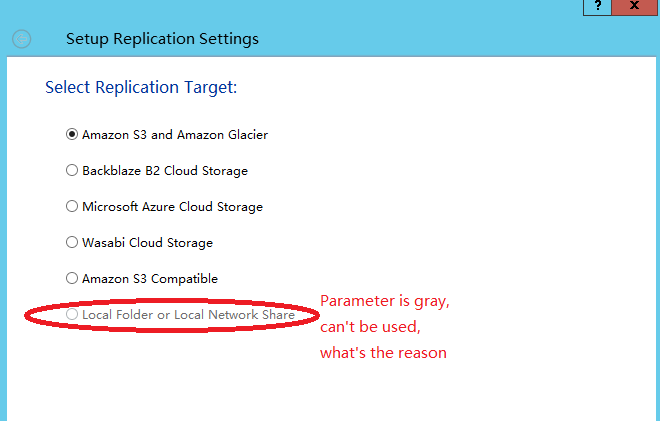Click the 'Setup Replication Settings' title text
660x421 pixels.
click(x=162, y=39)
